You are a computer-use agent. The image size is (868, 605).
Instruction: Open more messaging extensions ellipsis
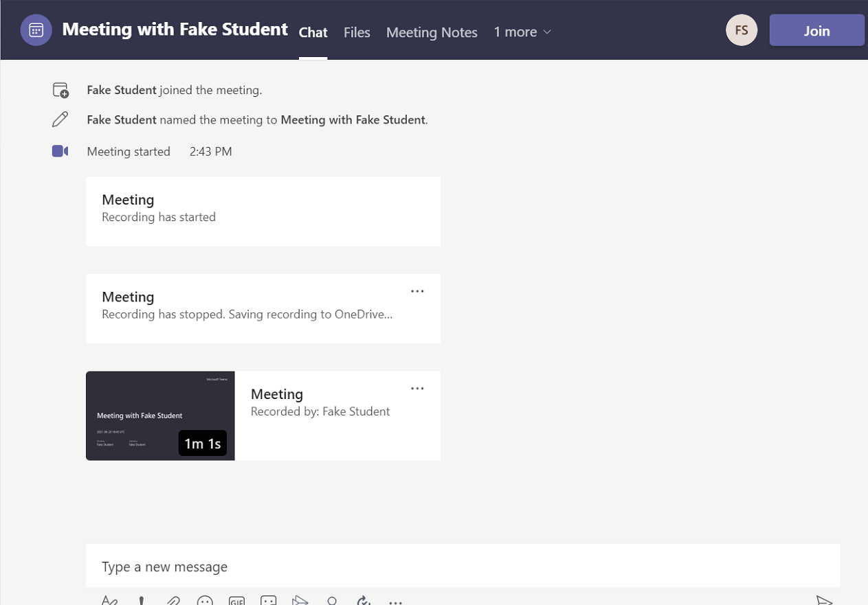point(395,602)
